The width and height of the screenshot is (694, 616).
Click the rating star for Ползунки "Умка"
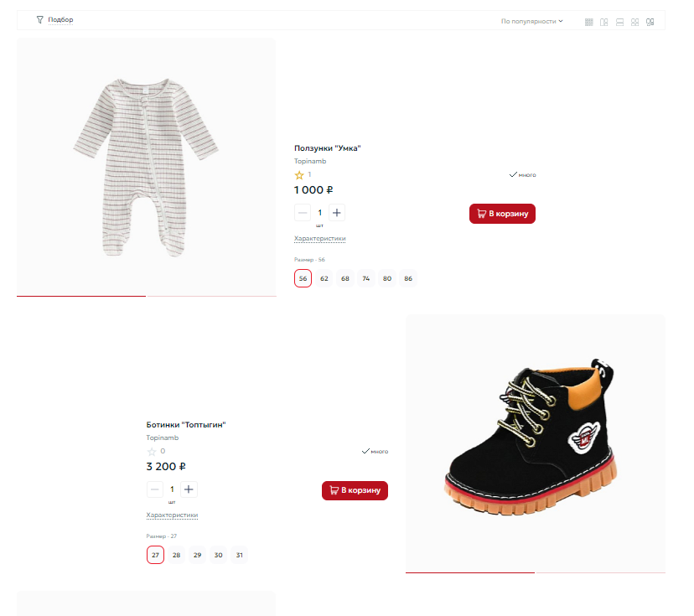point(299,175)
